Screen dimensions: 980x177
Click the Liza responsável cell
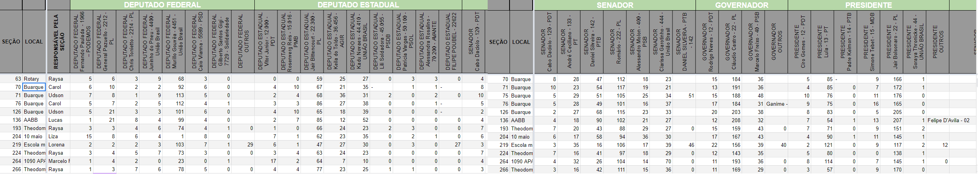[x=59, y=136]
